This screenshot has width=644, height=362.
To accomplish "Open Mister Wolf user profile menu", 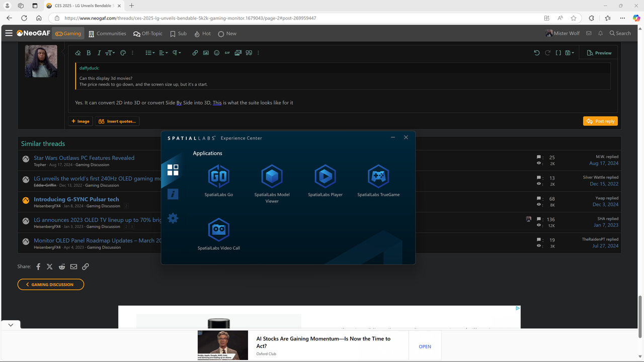I will [562, 33].
